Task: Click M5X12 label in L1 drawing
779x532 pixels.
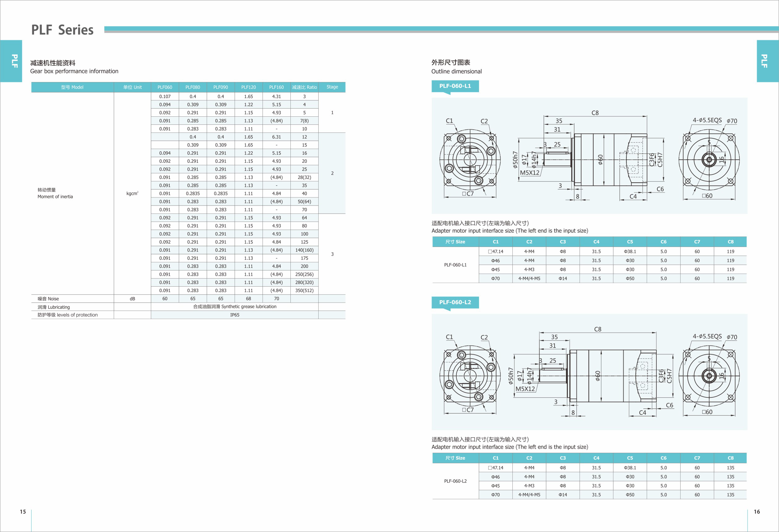Action: tap(530, 173)
